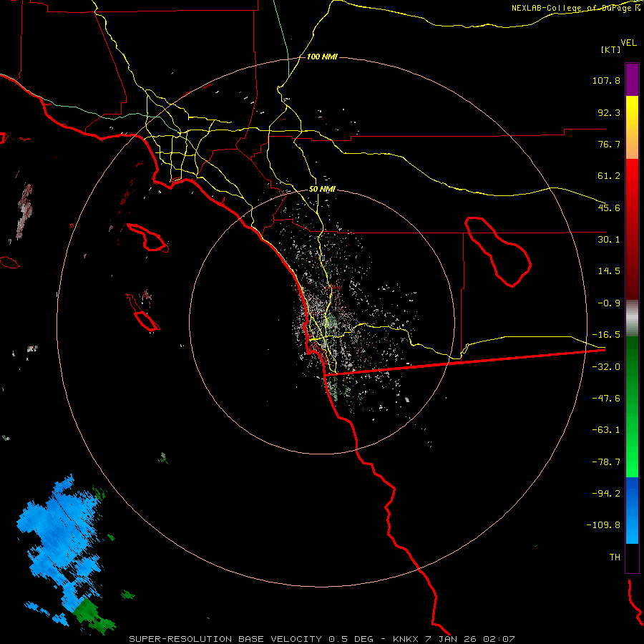Click the 100 NMI range ring label

click(x=322, y=57)
